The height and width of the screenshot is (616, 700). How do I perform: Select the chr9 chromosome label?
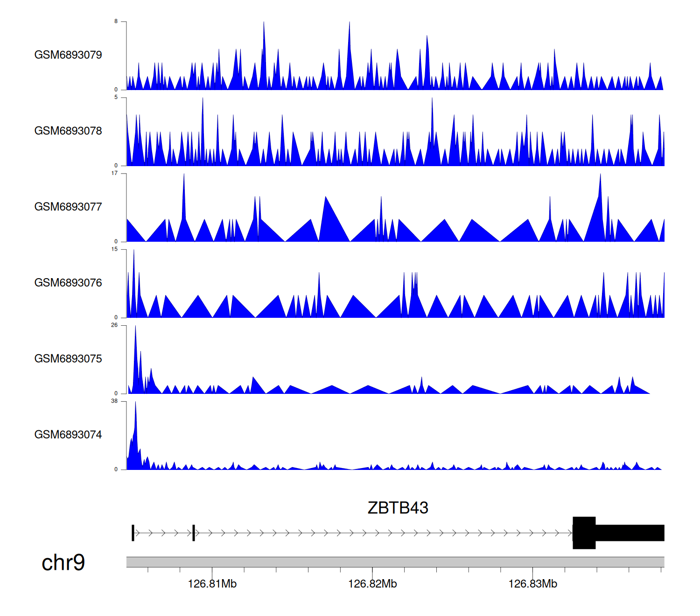(x=63, y=563)
